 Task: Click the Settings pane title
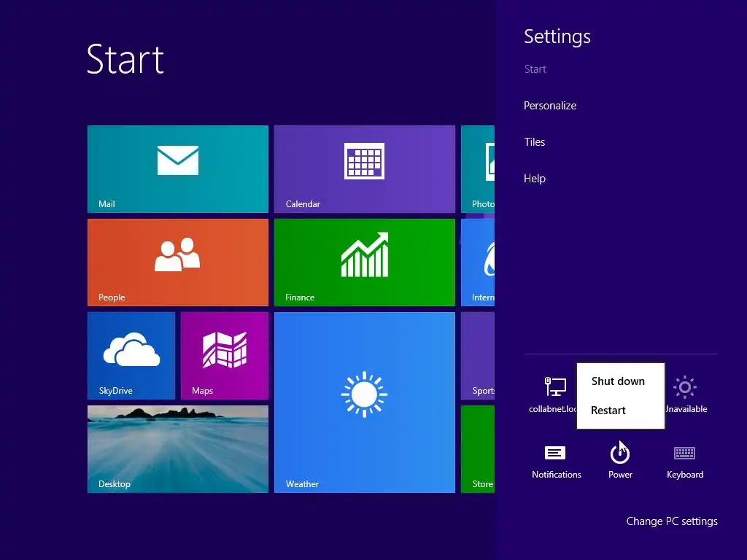coord(557,37)
